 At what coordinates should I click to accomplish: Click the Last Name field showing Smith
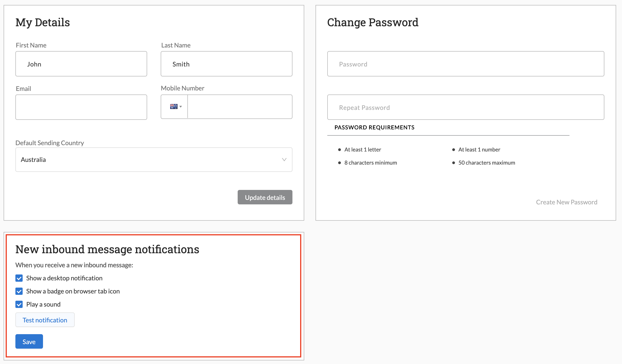click(x=226, y=64)
